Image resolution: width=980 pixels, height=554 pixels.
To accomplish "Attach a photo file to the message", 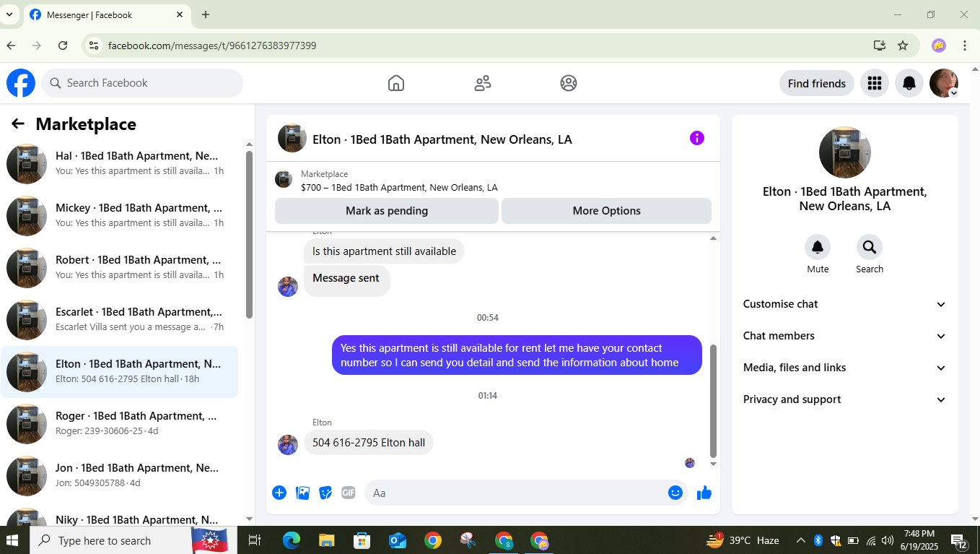I will click(303, 493).
